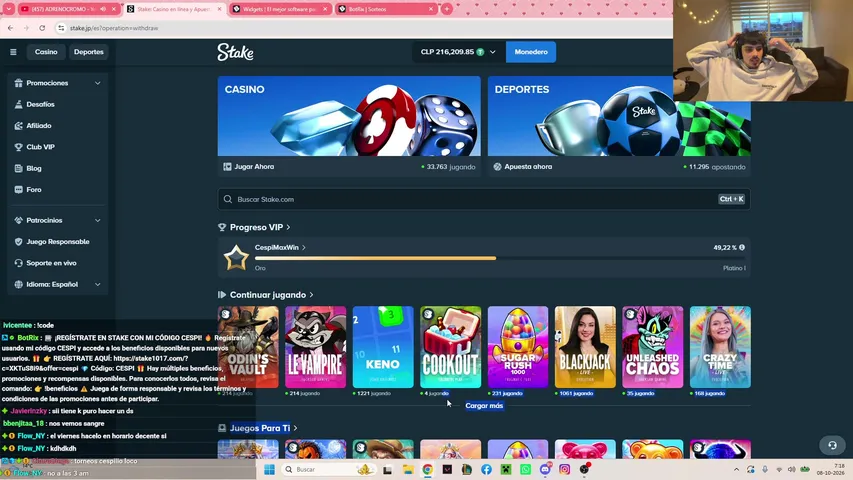
Task: Click the Buscar Stake.com search field
Action: (484, 199)
